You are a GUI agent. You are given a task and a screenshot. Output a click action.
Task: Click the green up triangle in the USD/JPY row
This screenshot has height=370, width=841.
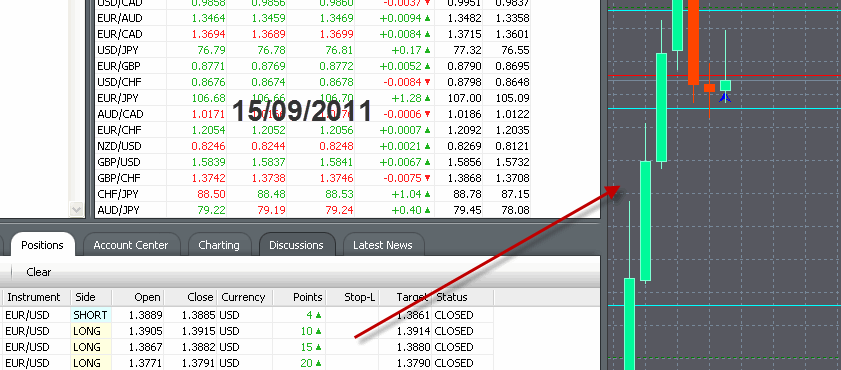pos(427,50)
